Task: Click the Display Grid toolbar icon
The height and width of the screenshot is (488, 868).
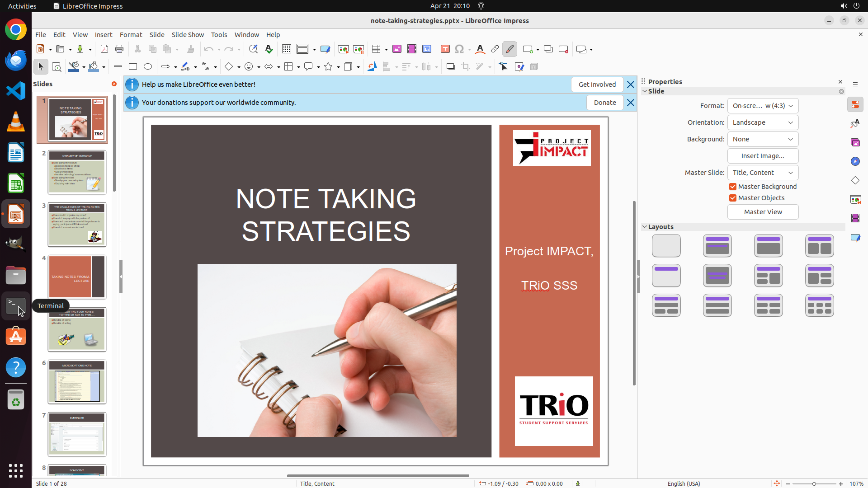Action: (286, 49)
